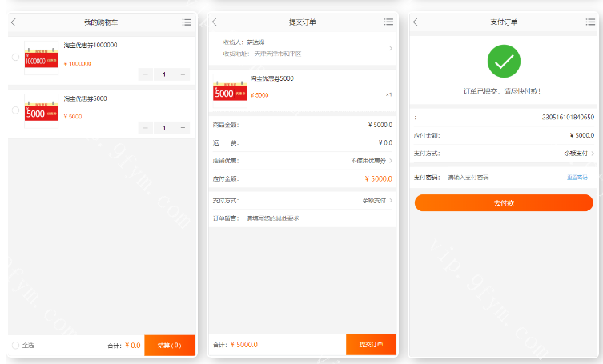The height and width of the screenshot is (364, 603).
Task: Open the list menu on the cart screen
Action: [x=187, y=22]
